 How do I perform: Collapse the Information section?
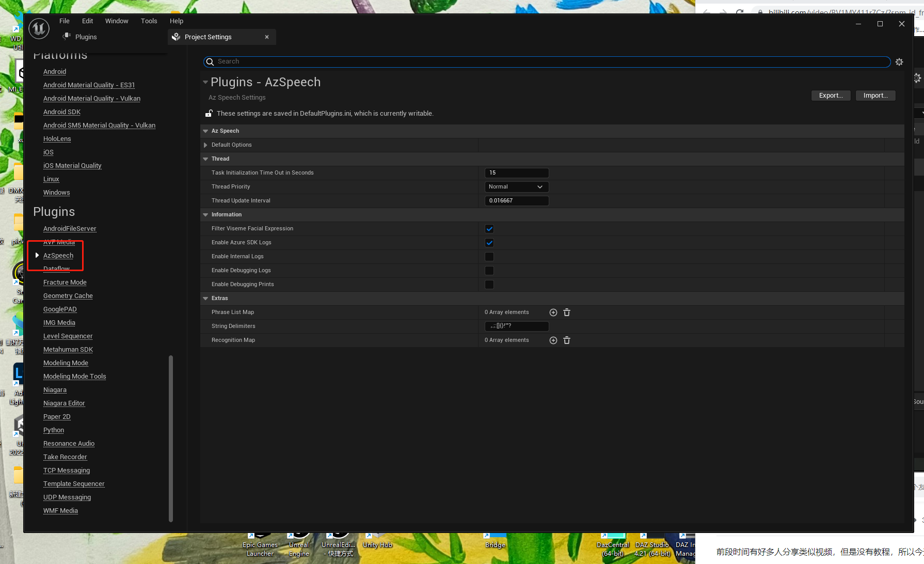point(205,215)
